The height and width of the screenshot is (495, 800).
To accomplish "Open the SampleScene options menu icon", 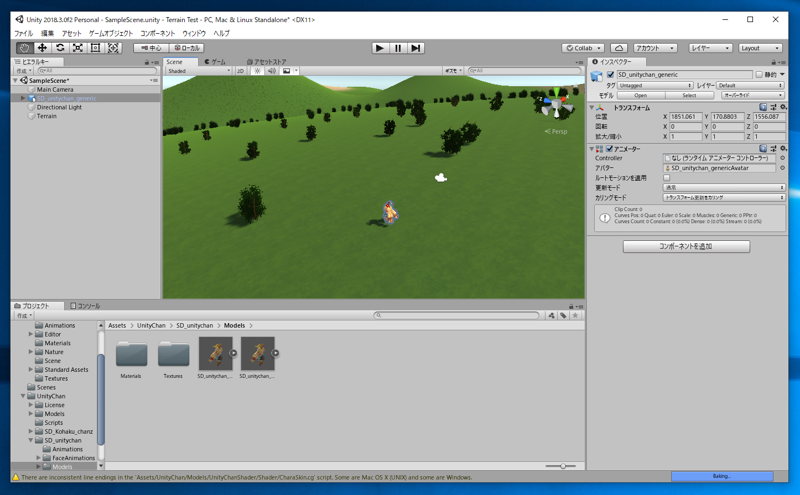I will (x=154, y=81).
